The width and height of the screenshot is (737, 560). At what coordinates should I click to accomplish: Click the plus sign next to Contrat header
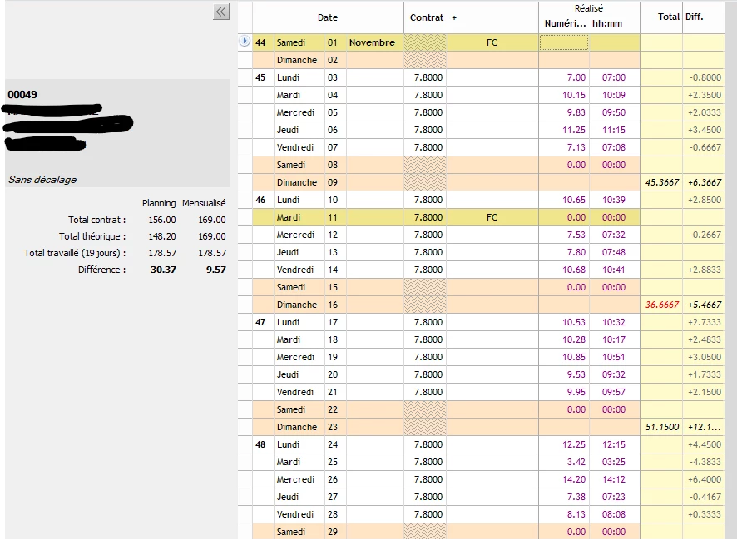click(x=454, y=17)
